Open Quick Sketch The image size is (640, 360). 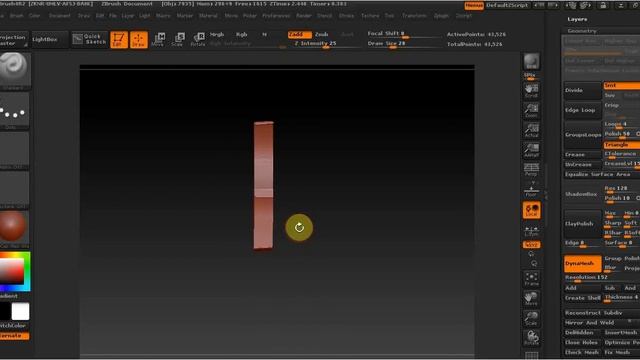(89, 39)
